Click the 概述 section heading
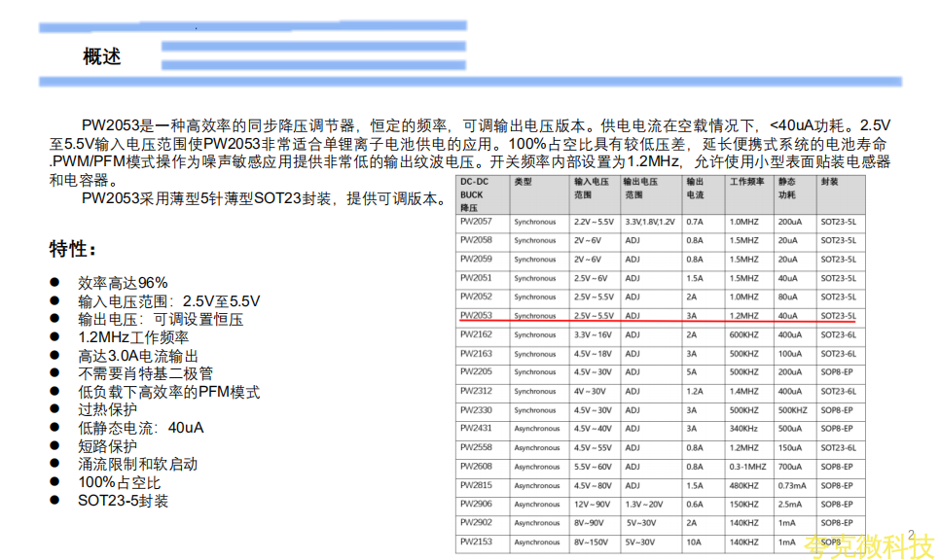Image resolution: width=940 pixels, height=560 pixels. tap(102, 56)
